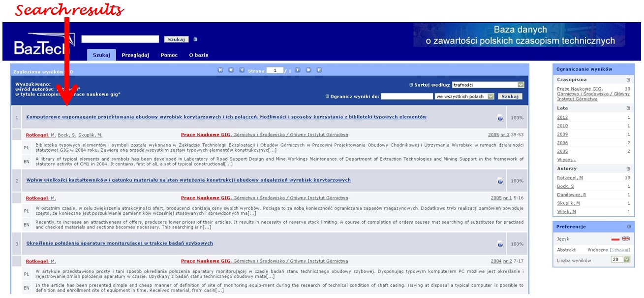Click the next page arrow
The image size is (644, 298).
pos(298,70)
